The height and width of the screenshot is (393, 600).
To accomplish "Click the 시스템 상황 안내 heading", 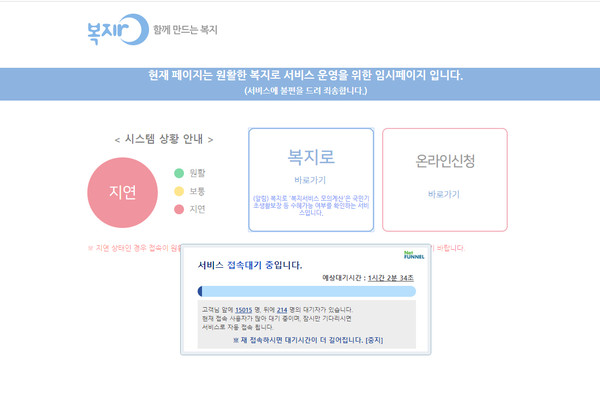I will coord(164,139).
